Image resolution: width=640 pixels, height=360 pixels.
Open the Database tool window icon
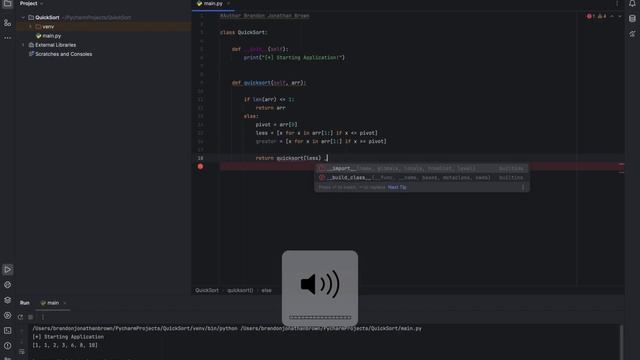(x=632, y=19)
